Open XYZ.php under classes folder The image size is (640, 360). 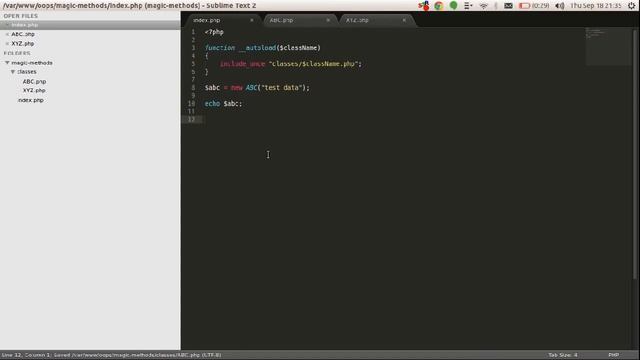[x=34, y=91]
